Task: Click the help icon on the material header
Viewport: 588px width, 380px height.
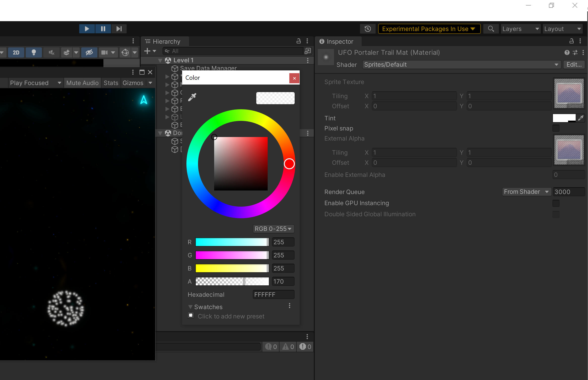Action: tap(567, 52)
